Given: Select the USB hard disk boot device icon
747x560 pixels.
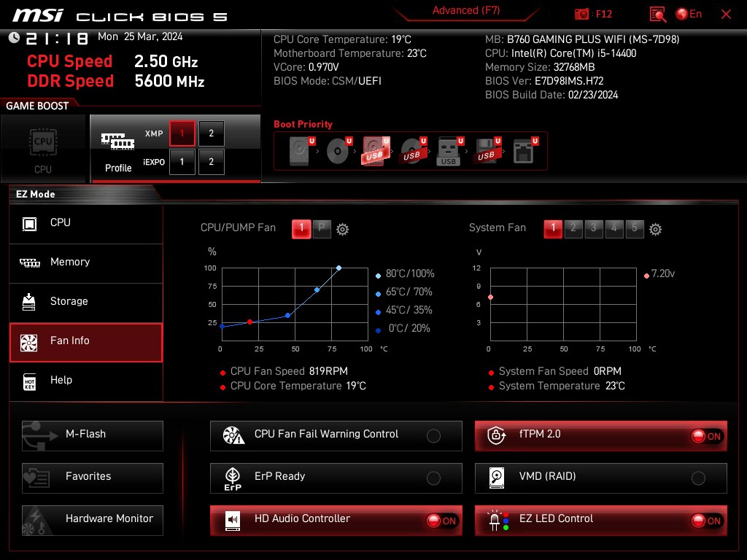Looking at the screenshot, I should coord(376,150).
